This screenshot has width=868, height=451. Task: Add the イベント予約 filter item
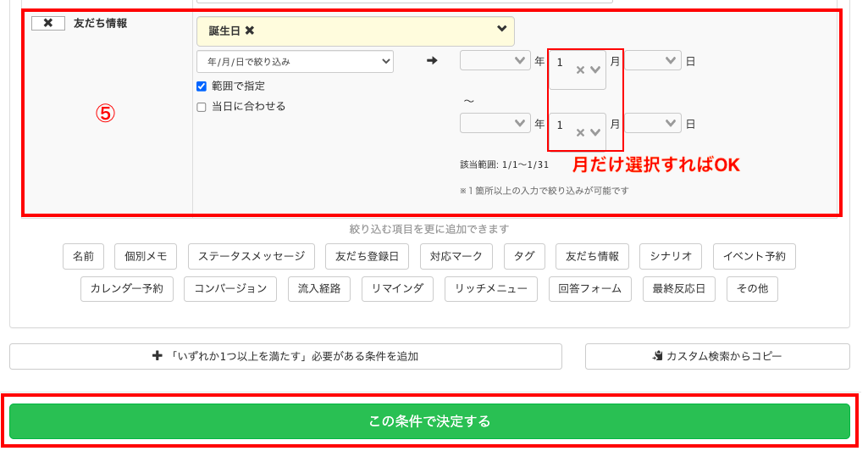point(754,257)
